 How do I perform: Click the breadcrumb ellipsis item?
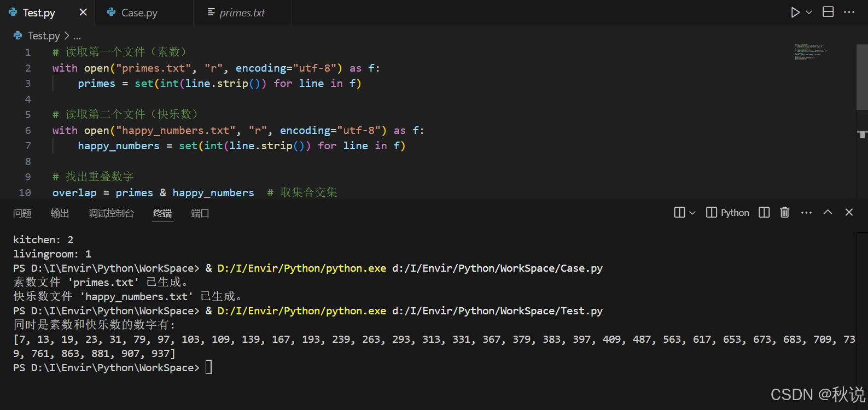click(x=77, y=36)
